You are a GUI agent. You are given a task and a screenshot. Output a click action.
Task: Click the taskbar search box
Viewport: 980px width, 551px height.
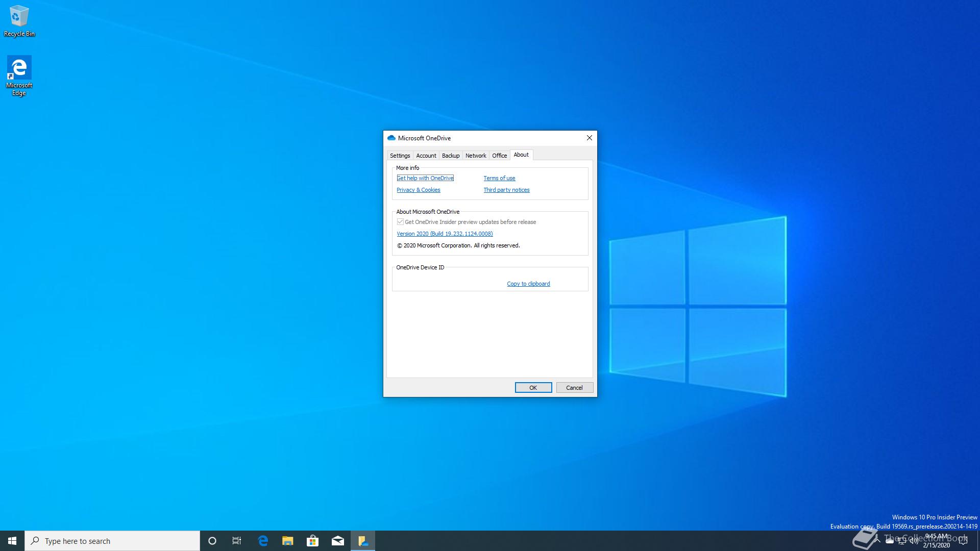[112, 541]
